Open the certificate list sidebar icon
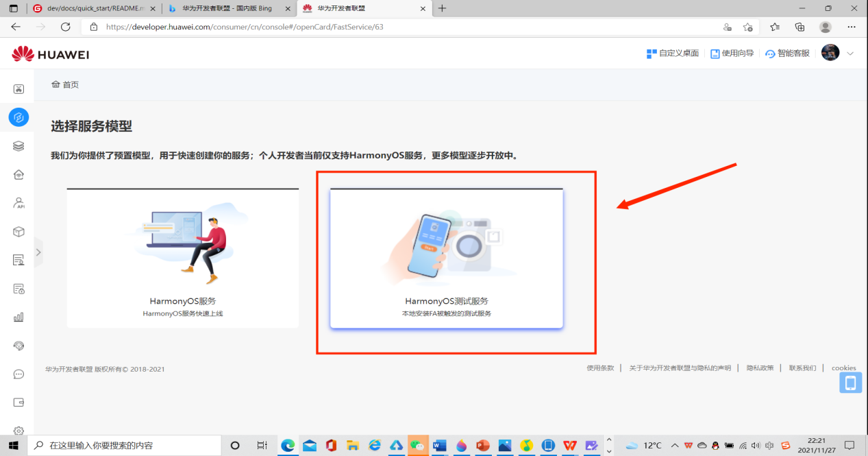The image size is (868, 456). point(19,260)
